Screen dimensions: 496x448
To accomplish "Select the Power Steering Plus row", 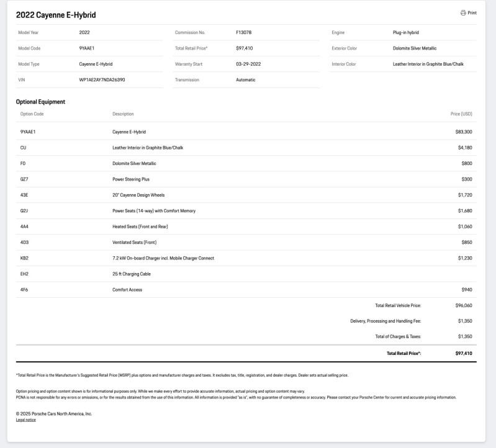I will 246,179.
